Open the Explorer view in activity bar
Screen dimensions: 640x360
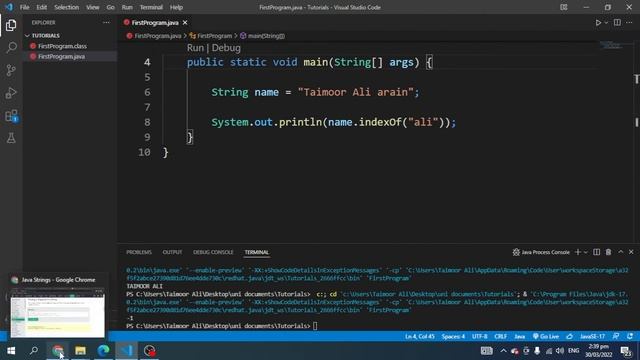pyautogui.click(x=11, y=25)
